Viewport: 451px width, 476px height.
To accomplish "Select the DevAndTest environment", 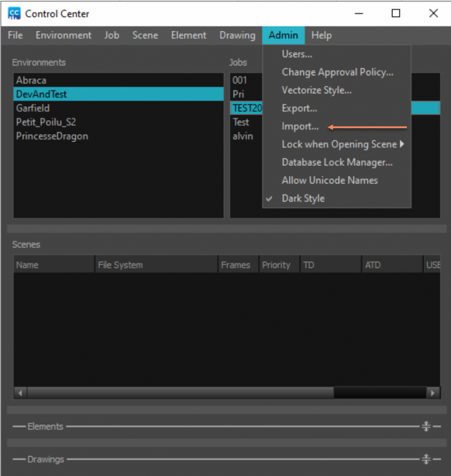I will click(119, 94).
